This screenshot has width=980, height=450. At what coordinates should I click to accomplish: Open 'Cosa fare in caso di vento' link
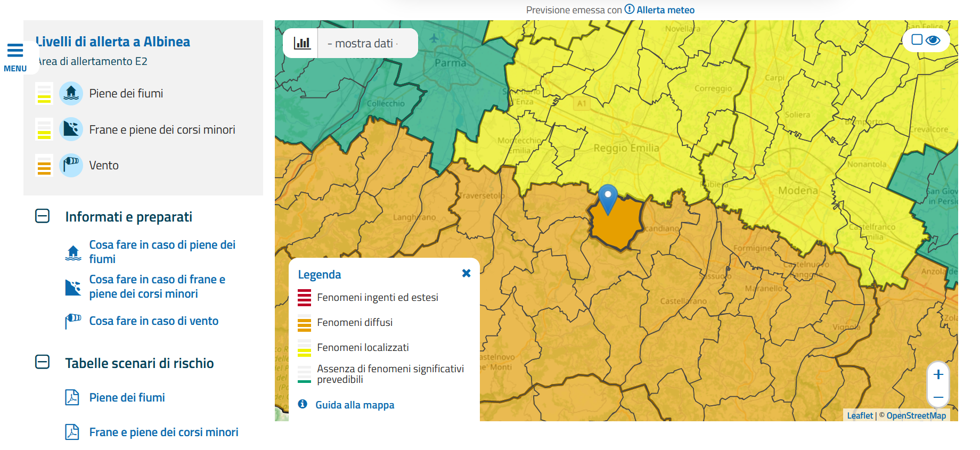tap(153, 321)
